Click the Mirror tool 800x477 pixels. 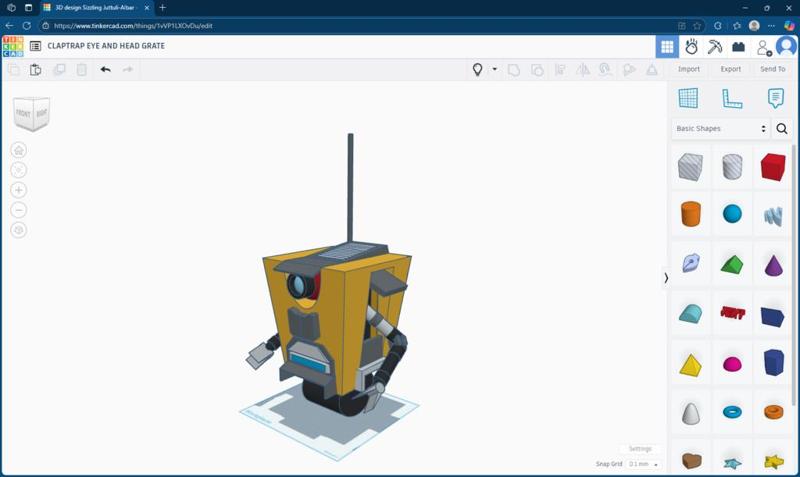click(x=583, y=70)
